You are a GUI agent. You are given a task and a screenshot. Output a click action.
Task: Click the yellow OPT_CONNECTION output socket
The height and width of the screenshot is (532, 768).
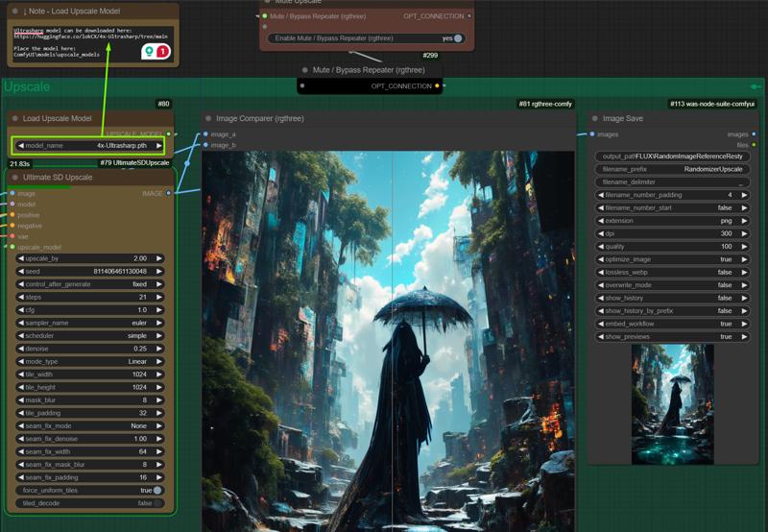pos(437,85)
